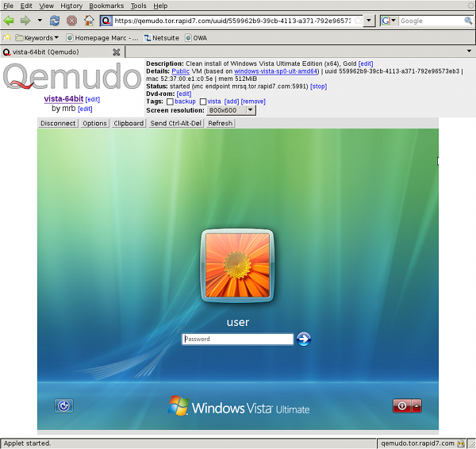This screenshot has width=476, height=449.
Task: Click the Google search box
Action: pos(431,21)
